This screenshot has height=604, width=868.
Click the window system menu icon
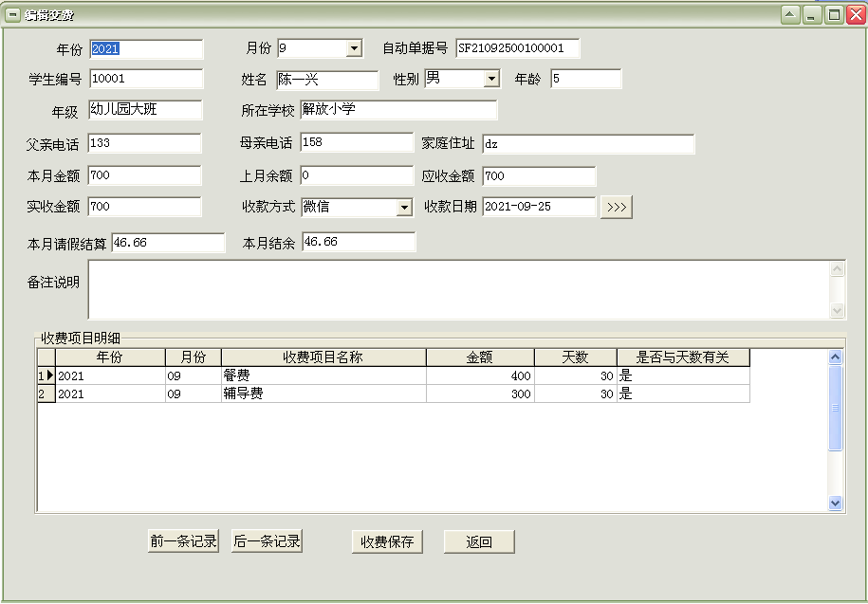click(x=13, y=14)
